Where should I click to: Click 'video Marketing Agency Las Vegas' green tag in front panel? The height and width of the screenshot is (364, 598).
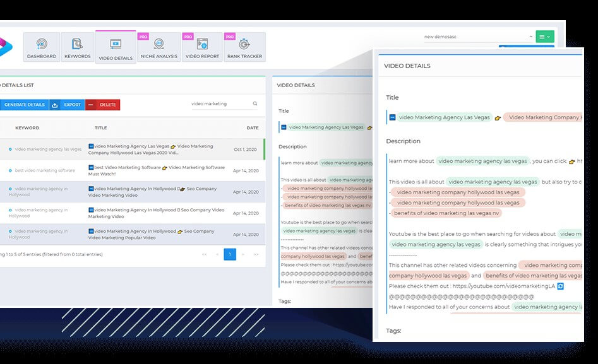[x=445, y=117]
